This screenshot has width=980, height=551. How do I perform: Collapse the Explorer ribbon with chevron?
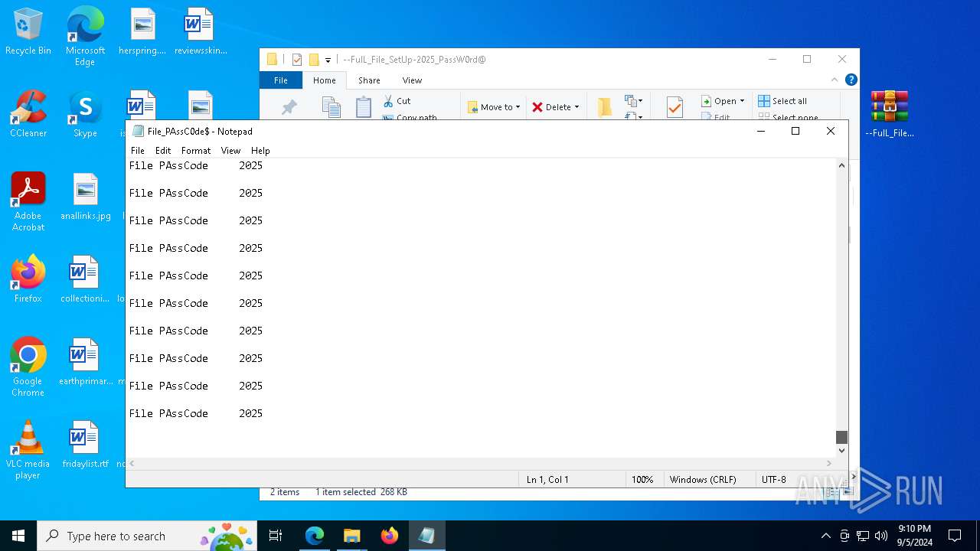point(835,80)
